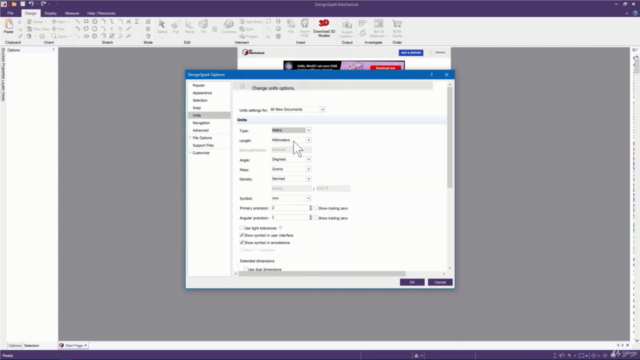This screenshot has height=360, width=640.
Task: Click the Start Page document tab
Action: coord(73,346)
